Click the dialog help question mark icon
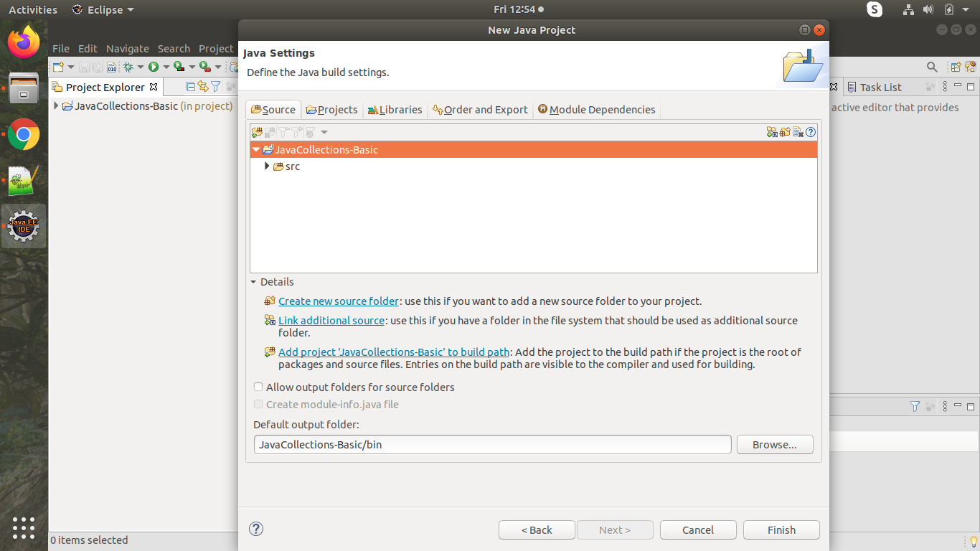The image size is (980, 551). coord(256,529)
